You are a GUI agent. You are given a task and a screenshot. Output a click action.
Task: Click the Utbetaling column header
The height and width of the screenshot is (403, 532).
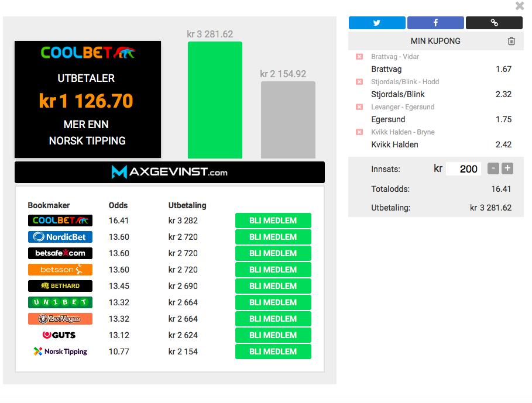(187, 205)
